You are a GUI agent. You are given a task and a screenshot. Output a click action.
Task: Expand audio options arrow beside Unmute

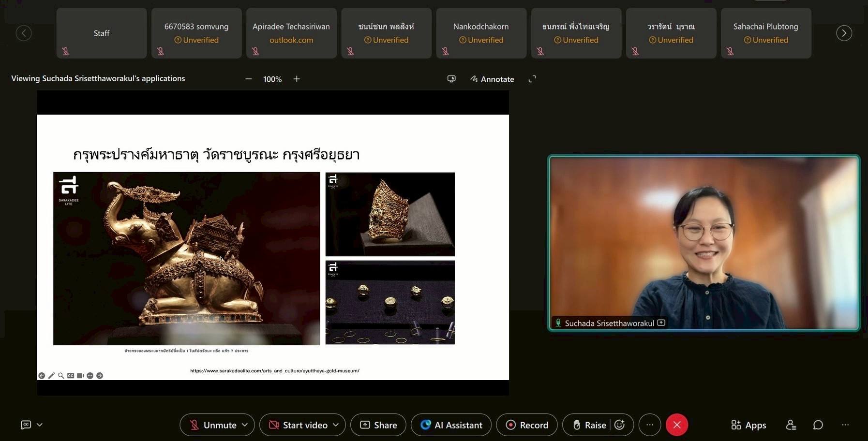(245, 425)
